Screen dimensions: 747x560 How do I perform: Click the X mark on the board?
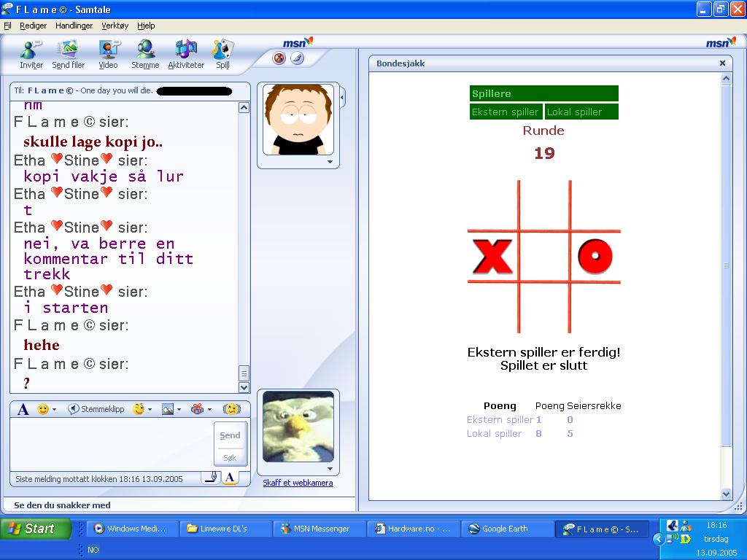click(492, 257)
